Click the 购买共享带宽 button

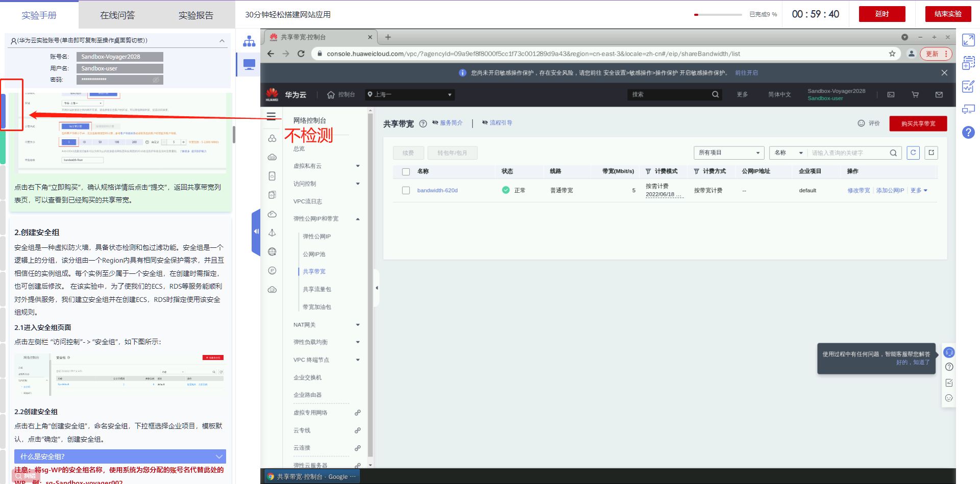[918, 123]
